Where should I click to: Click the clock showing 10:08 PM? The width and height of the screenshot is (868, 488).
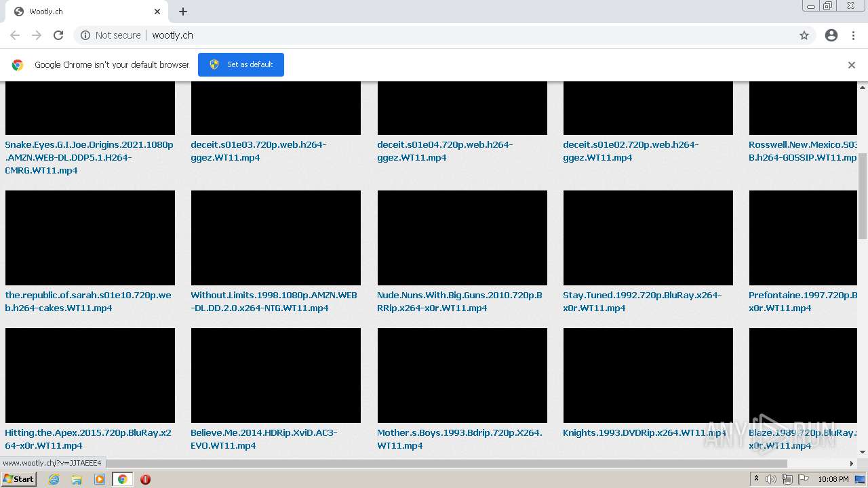click(833, 479)
